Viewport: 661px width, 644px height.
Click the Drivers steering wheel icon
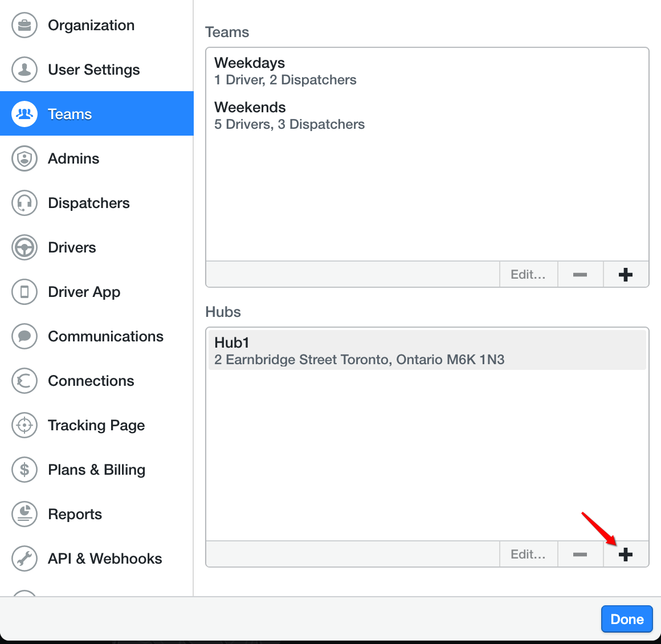tap(25, 247)
